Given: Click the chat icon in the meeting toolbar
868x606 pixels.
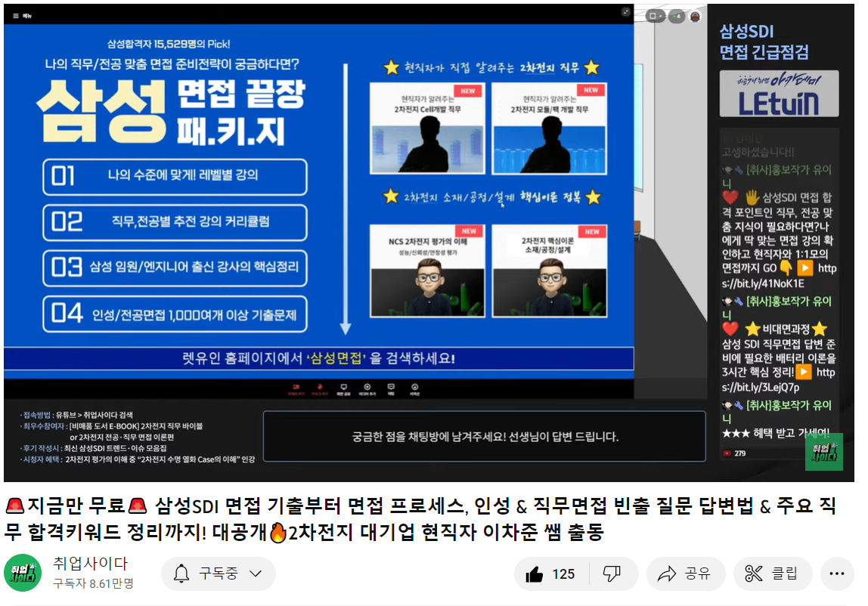Looking at the screenshot, I should pyautogui.click(x=391, y=388).
